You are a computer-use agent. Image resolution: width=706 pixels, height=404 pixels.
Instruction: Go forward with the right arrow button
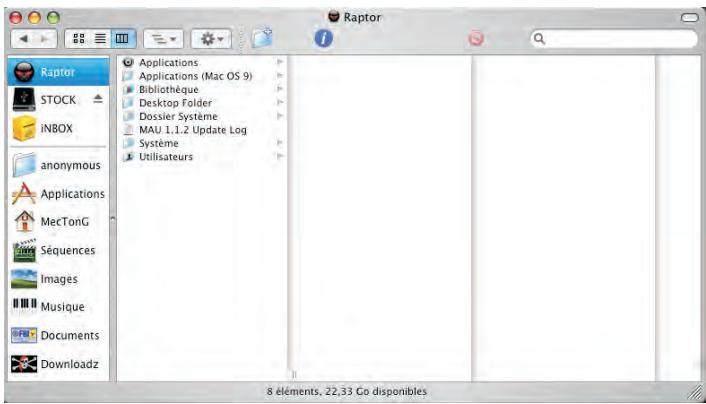click(45, 39)
